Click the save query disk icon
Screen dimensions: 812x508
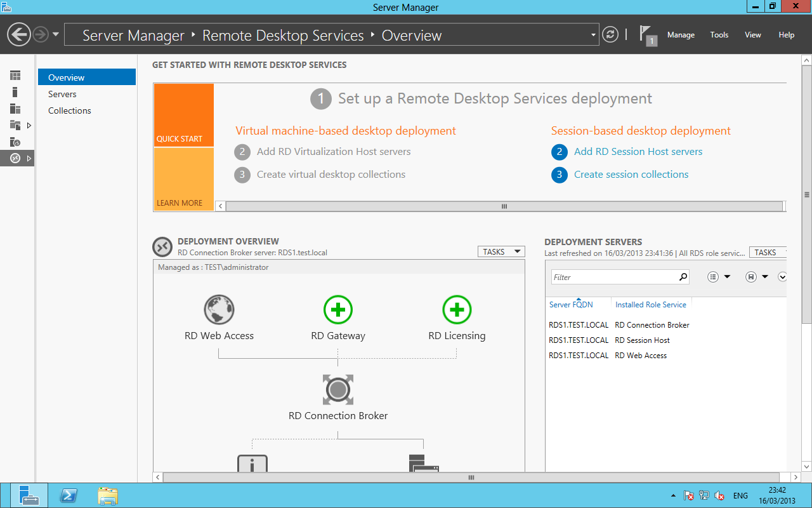(x=751, y=277)
